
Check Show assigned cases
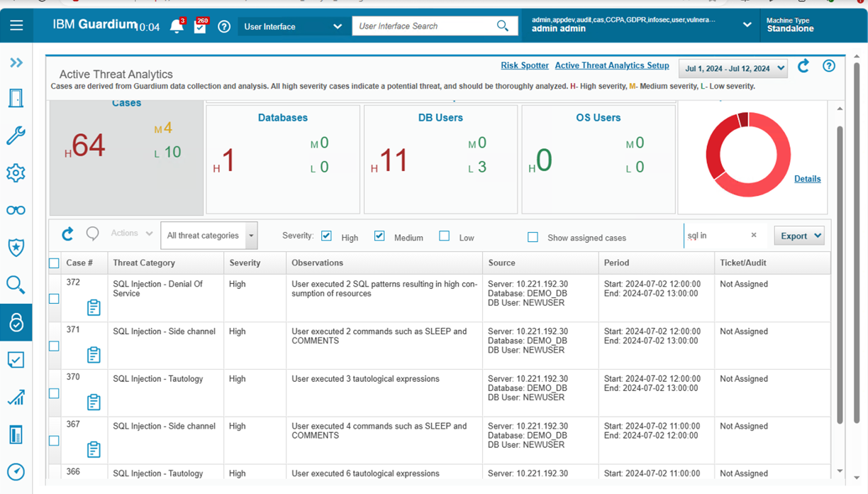(x=533, y=237)
